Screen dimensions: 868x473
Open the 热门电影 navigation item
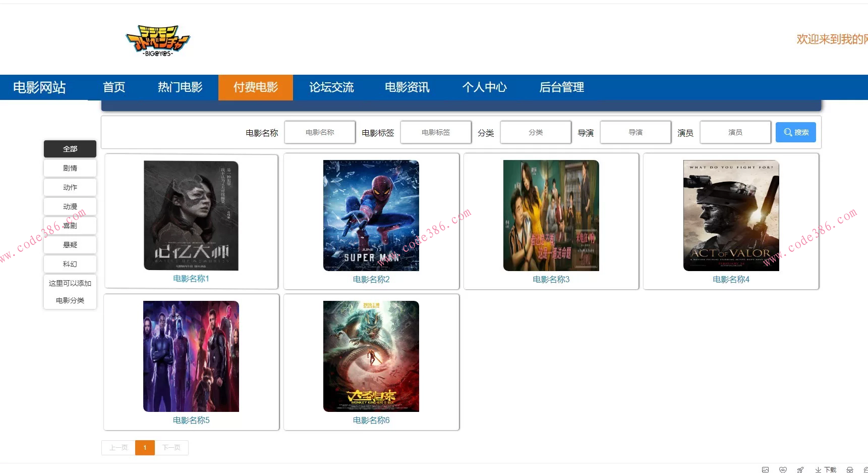[x=180, y=87]
